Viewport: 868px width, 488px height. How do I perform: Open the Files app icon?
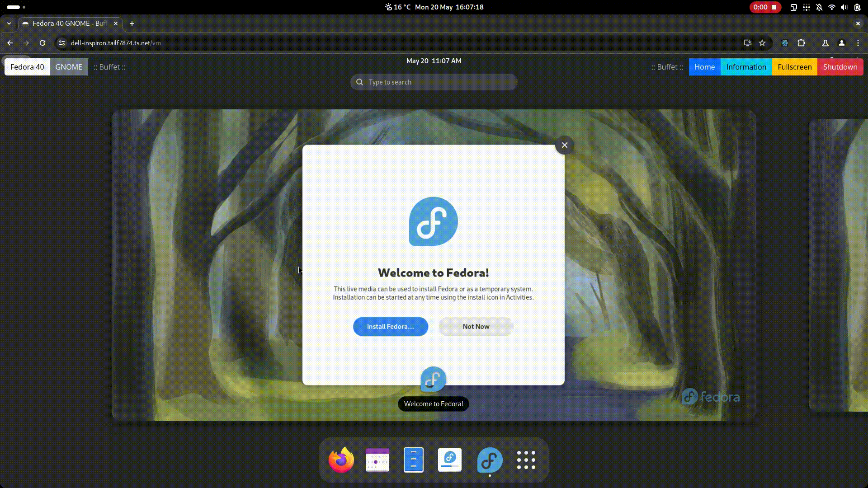[x=413, y=460]
